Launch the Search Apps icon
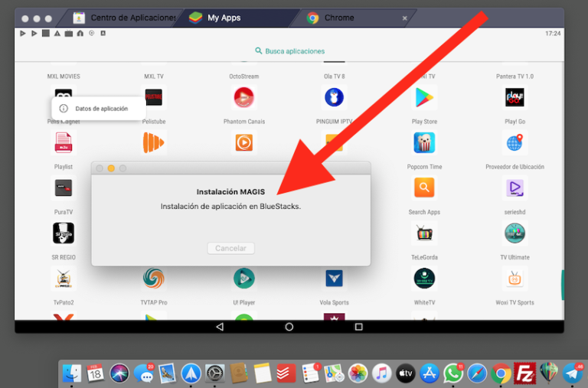Screen dimensions: 588x388 point(424,187)
